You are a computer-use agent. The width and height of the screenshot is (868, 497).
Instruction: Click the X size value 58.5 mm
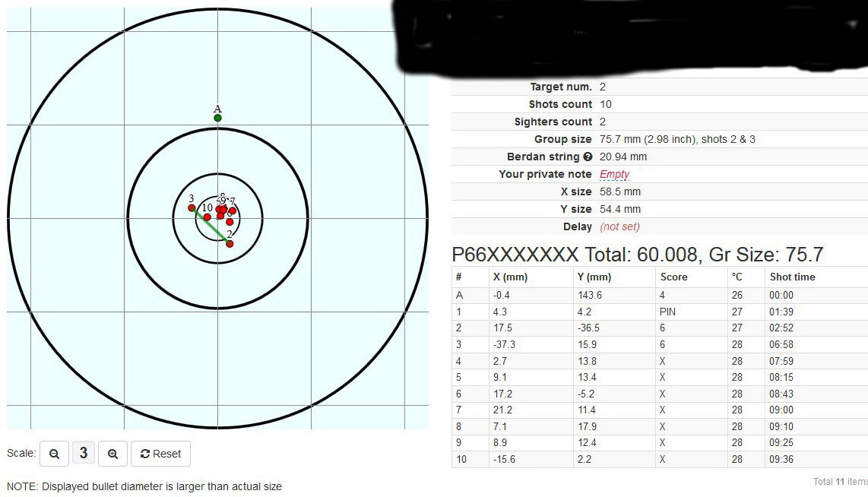pos(620,192)
